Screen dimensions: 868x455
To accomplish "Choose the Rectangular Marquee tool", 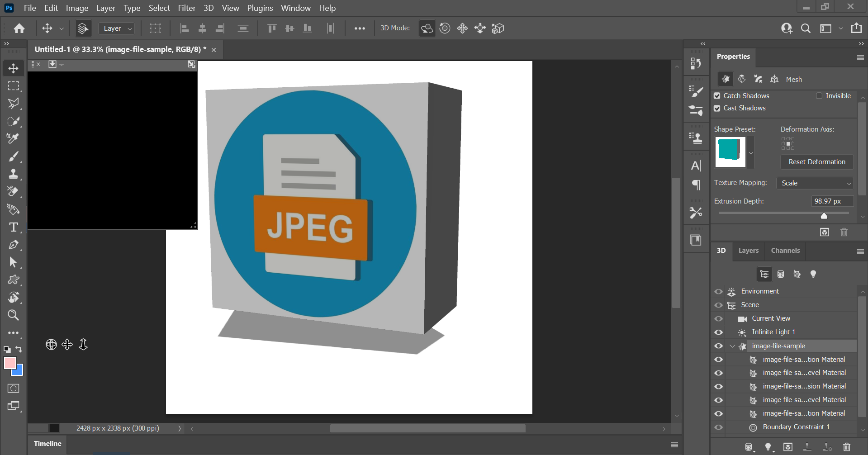I will click(x=14, y=86).
